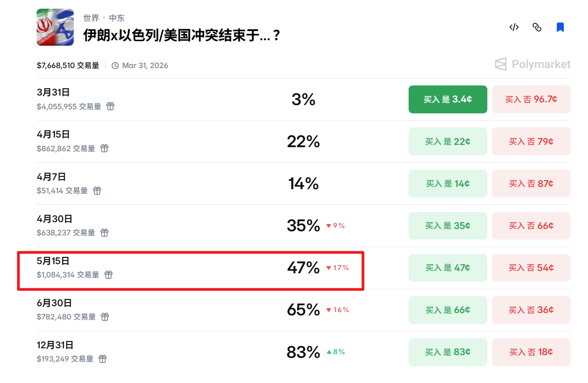Open the 世界 category link

pyautogui.click(x=91, y=18)
